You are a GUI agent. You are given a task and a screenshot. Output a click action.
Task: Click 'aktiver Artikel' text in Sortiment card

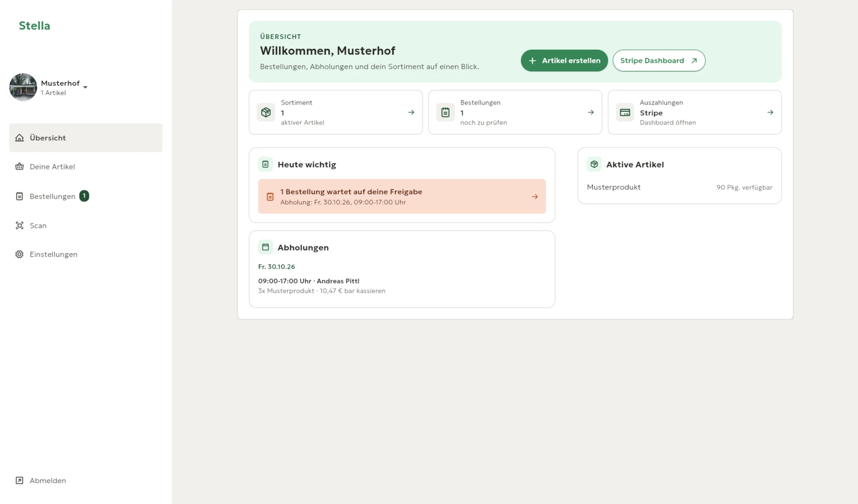(302, 123)
